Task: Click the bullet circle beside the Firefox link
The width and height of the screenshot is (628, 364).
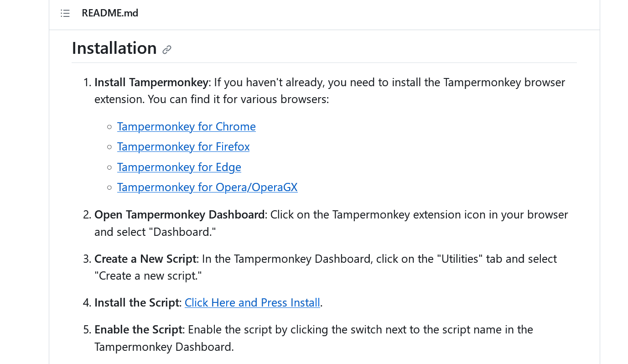Action: pyautogui.click(x=109, y=147)
